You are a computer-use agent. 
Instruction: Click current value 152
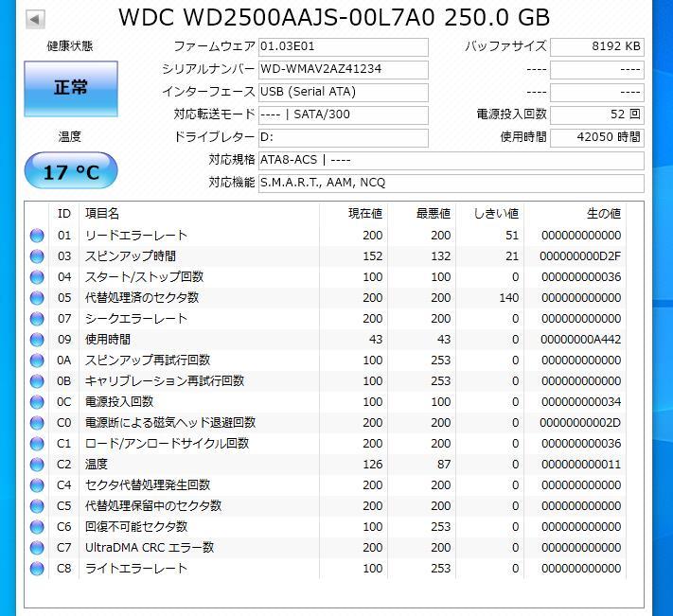(373, 256)
